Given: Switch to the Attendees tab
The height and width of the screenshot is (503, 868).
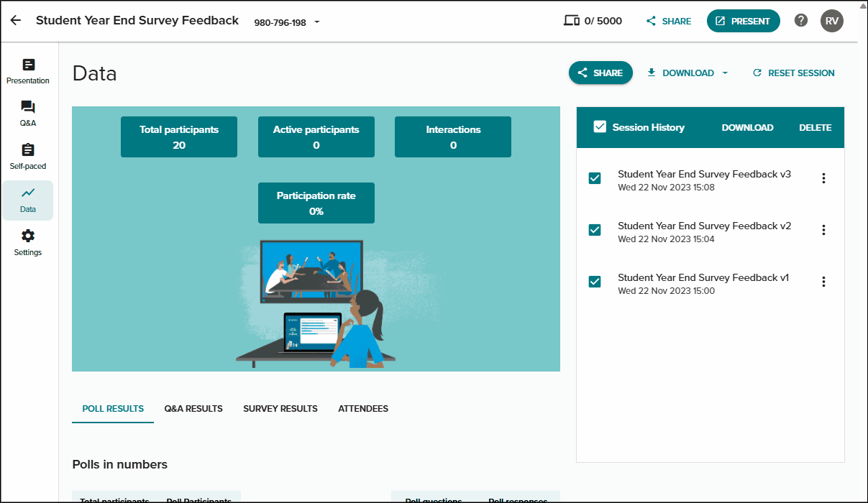Looking at the screenshot, I should 363,409.
